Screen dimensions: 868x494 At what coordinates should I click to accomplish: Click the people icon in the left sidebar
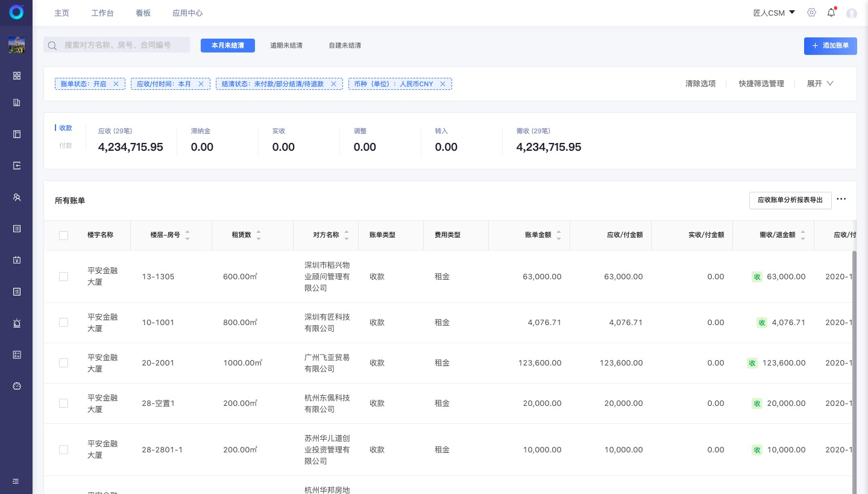pyautogui.click(x=17, y=197)
